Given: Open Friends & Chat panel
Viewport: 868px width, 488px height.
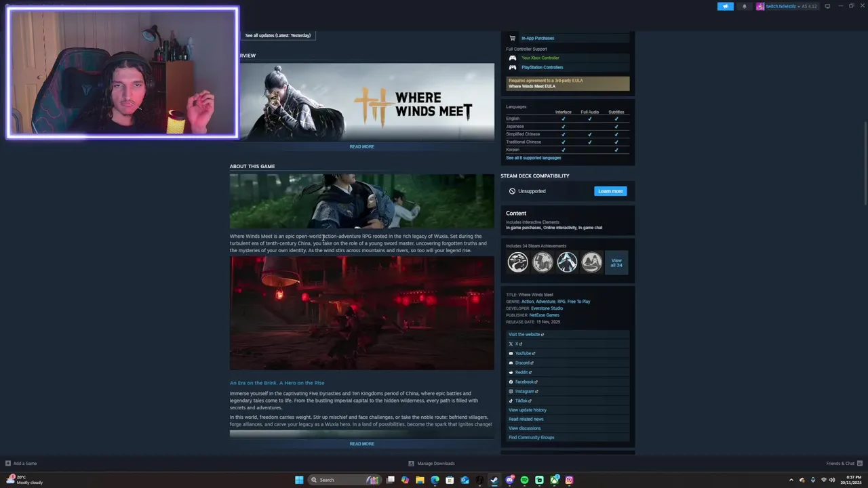Looking at the screenshot, I should 843,464.
